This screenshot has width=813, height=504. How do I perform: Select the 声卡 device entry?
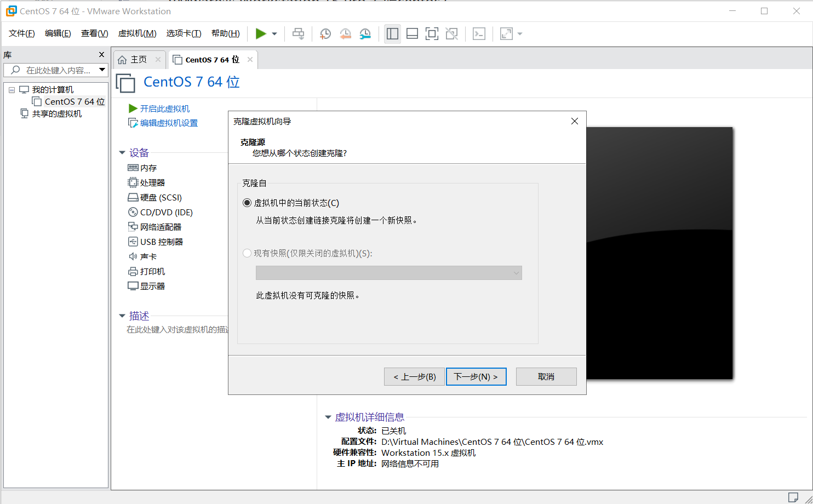pyautogui.click(x=148, y=257)
